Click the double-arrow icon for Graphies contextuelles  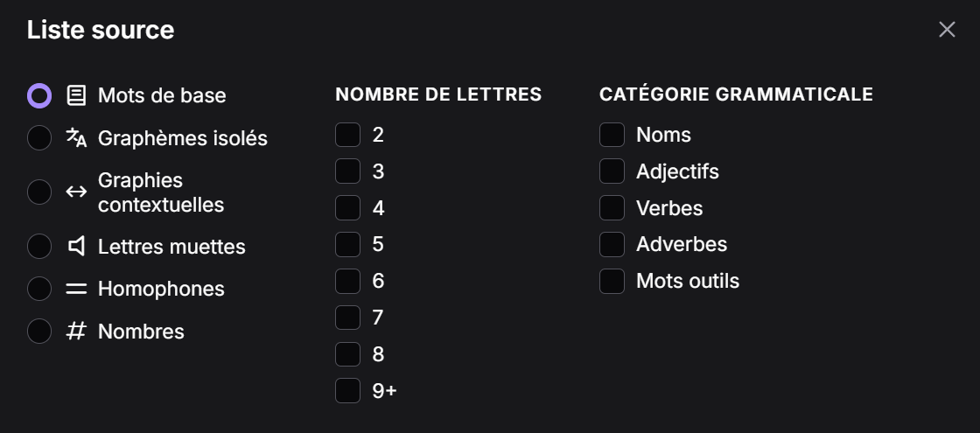click(x=77, y=192)
